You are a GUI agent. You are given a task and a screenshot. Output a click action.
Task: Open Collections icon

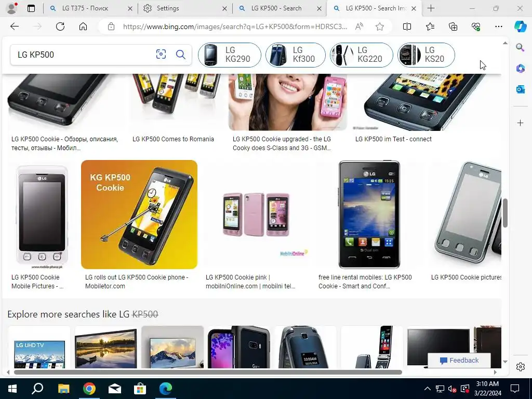coord(453,26)
